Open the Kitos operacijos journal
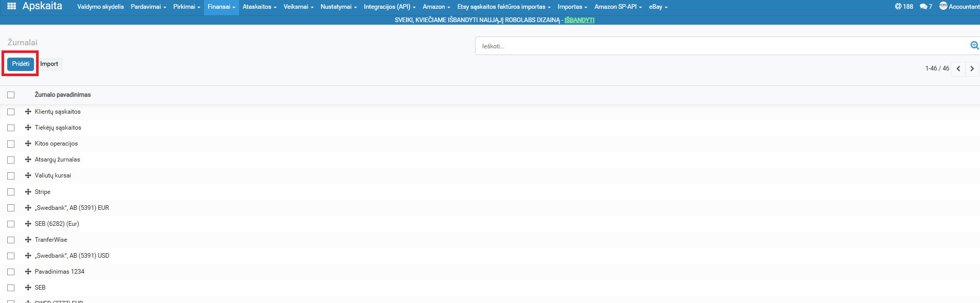Image resolution: width=980 pixels, height=303 pixels. (56, 144)
